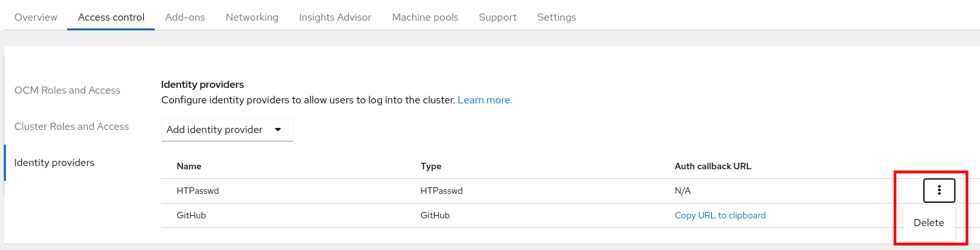Click the GitHub name cell
The image size is (980, 250).
point(191,215)
